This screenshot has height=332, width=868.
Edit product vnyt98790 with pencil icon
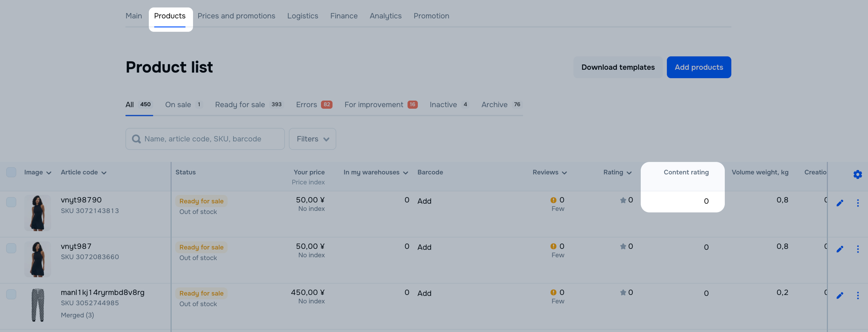[x=840, y=203]
